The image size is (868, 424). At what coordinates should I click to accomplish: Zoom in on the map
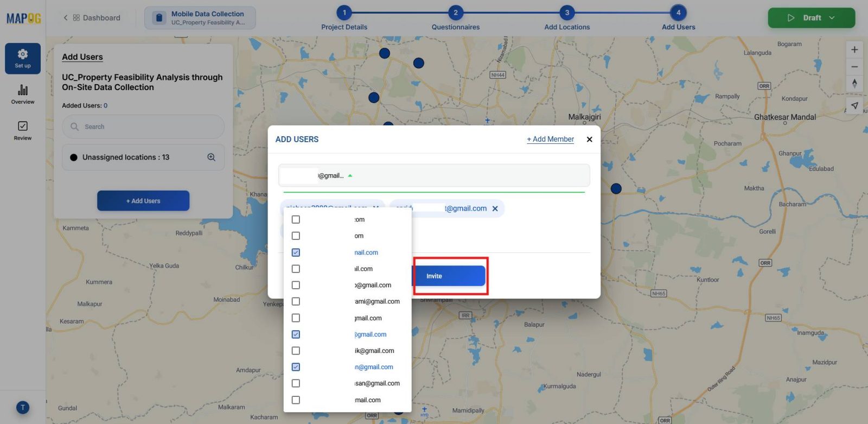pos(854,49)
